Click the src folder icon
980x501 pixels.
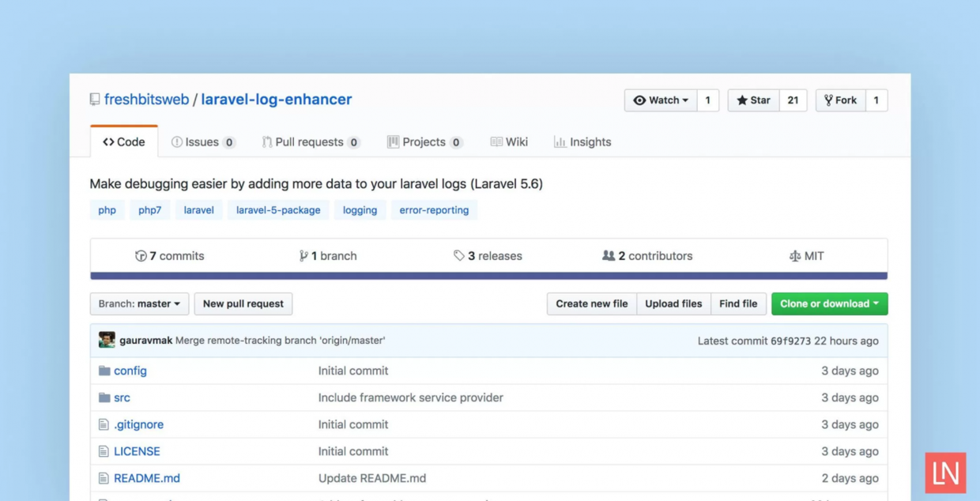tap(104, 397)
